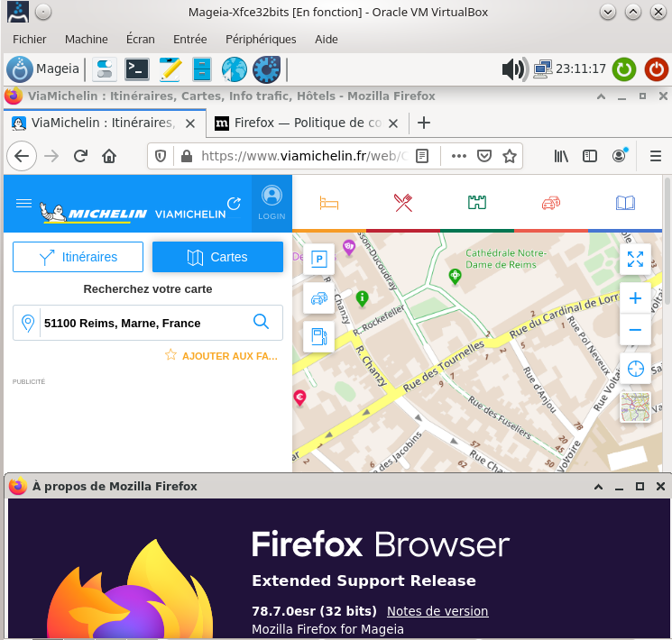672x640 pixels.
Task: Reload the ViaMichelin page
Action: tap(80, 156)
